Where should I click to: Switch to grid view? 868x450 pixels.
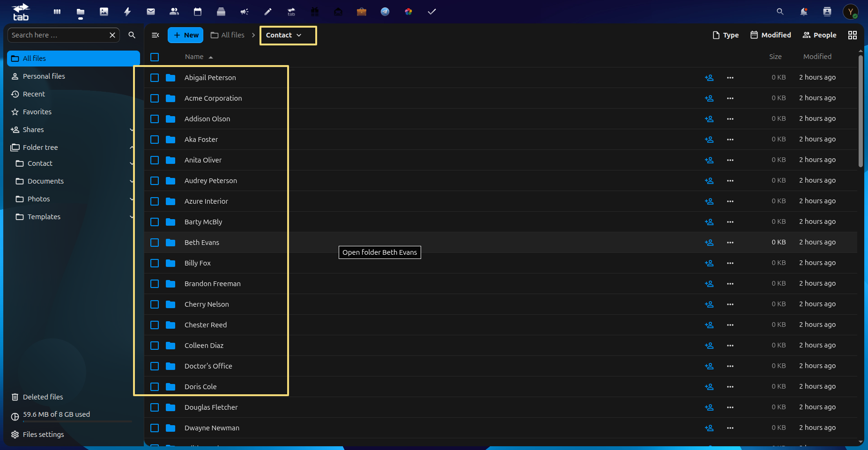tap(853, 35)
